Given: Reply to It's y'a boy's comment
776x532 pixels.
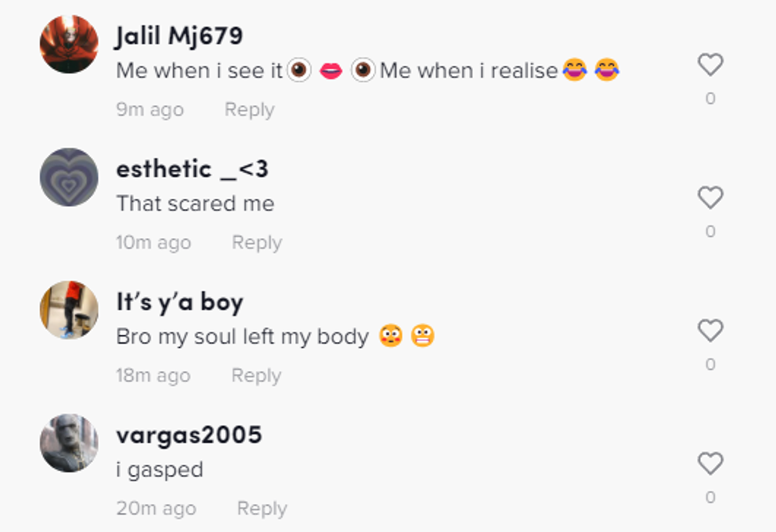Looking at the screenshot, I should [256, 376].
